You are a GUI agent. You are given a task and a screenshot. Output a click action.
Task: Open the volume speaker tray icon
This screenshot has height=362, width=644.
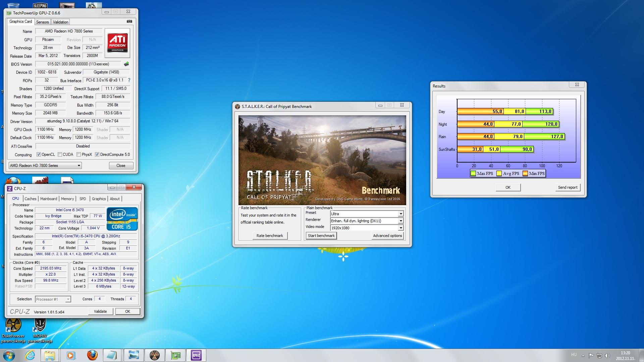point(607,356)
